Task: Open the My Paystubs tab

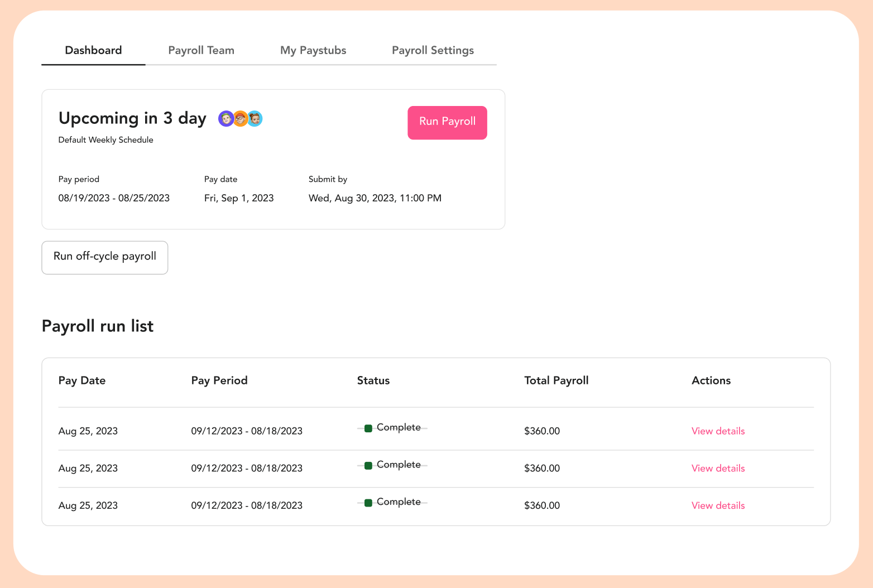Action: coord(313,50)
